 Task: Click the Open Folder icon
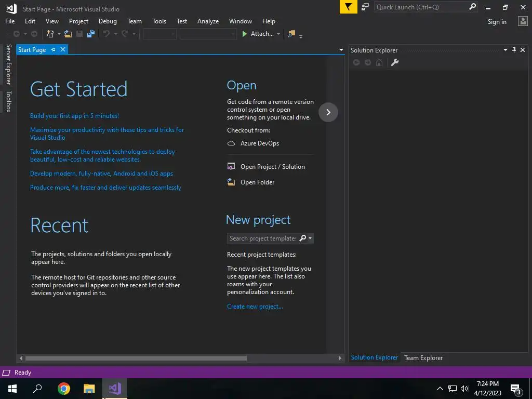[231, 182]
